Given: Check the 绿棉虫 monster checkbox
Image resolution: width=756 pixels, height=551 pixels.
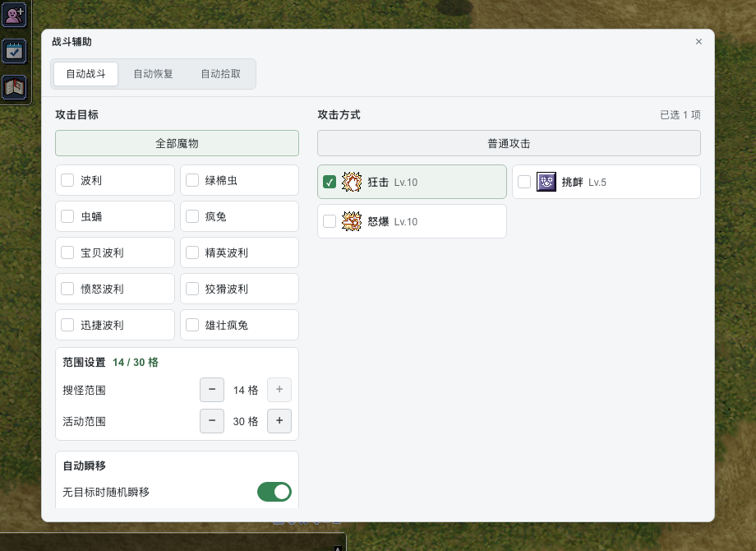Looking at the screenshot, I should tap(192, 180).
